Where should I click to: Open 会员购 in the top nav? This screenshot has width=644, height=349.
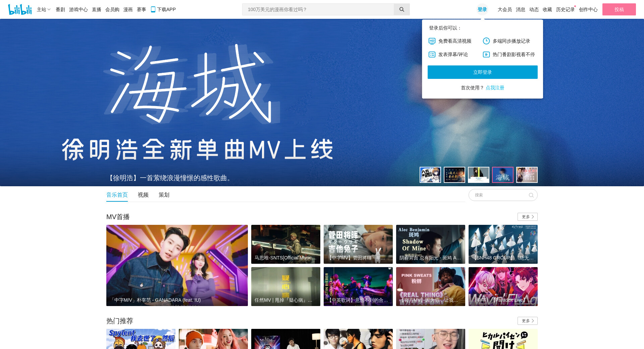pos(112,9)
